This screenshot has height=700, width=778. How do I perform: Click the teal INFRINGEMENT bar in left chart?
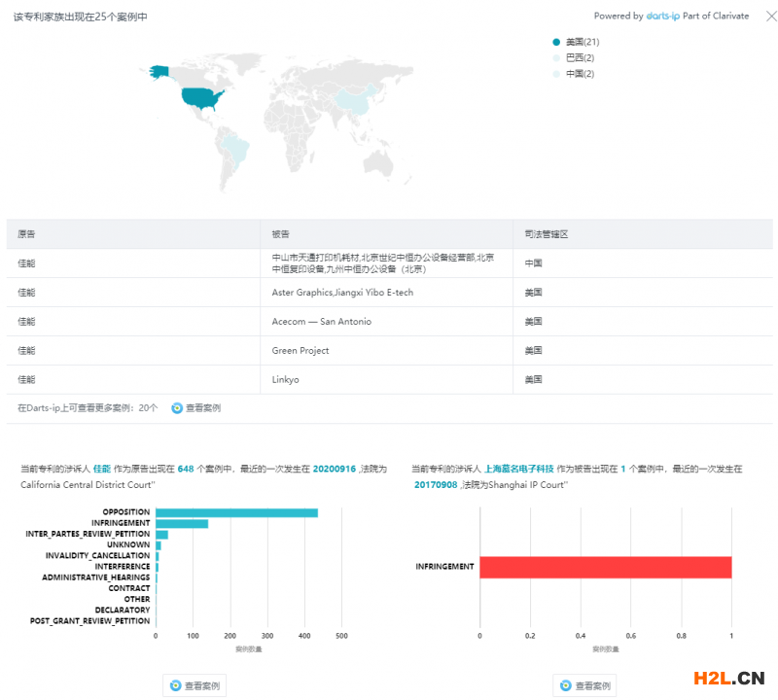182,523
